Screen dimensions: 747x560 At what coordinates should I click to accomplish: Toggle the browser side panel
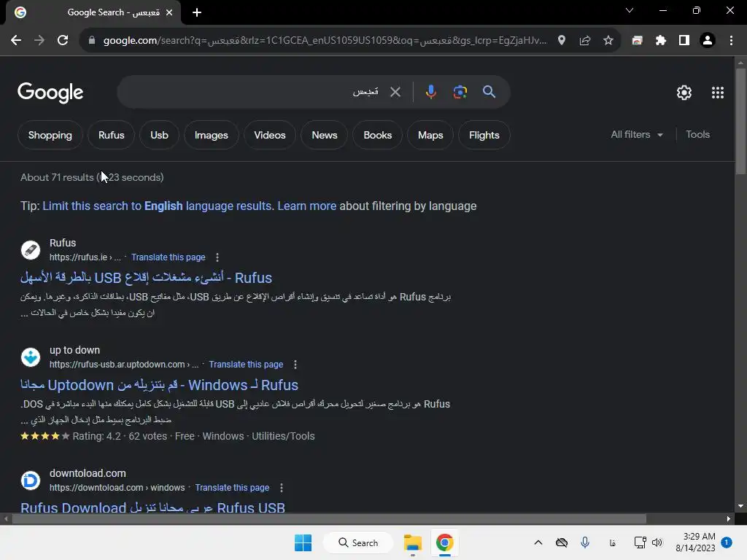click(x=684, y=41)
